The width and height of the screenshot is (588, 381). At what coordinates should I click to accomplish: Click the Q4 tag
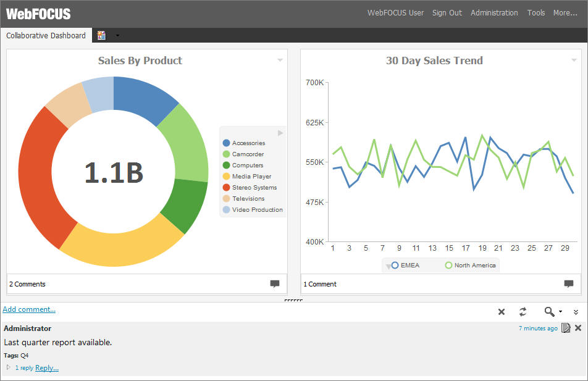24,355
